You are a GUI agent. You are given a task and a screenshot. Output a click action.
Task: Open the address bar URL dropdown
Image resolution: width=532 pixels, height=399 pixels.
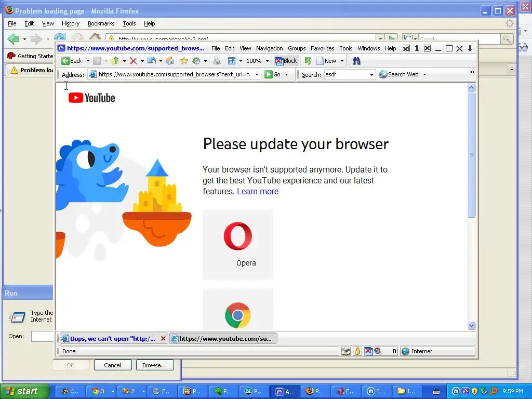coord(257,74)
